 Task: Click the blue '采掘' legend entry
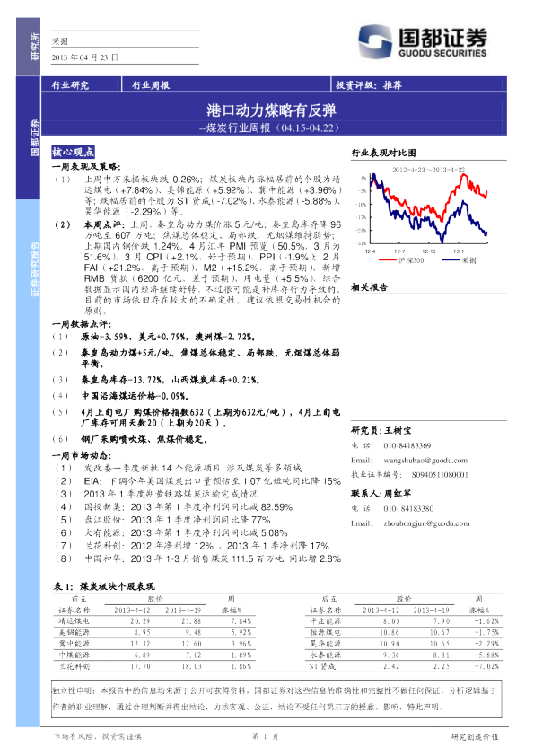coord(459,260)
